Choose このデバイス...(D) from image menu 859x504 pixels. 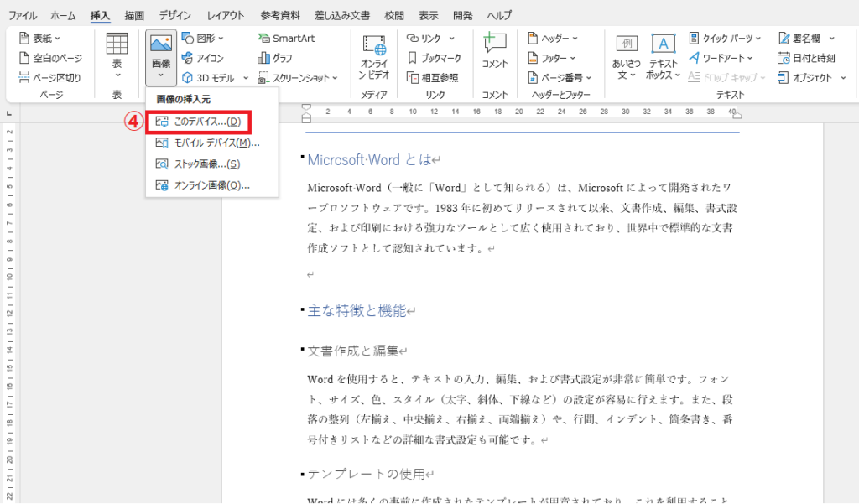pyautogui.click(x=199, y=122)
